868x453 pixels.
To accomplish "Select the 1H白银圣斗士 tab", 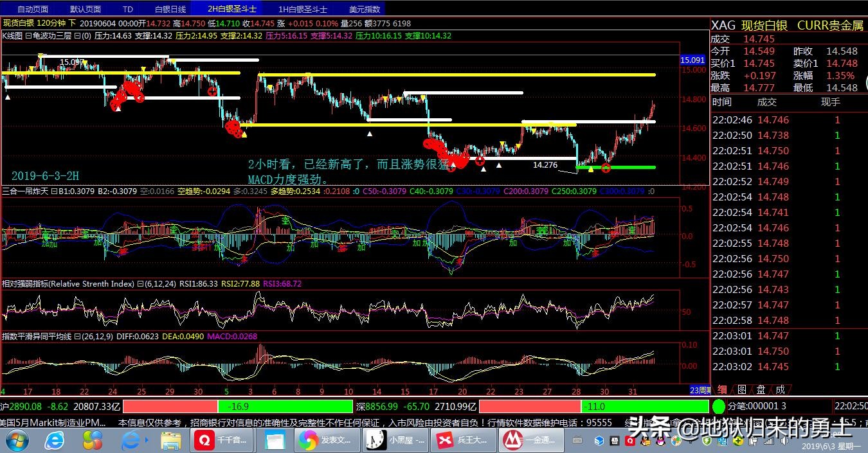I will (x=302, y=9).
